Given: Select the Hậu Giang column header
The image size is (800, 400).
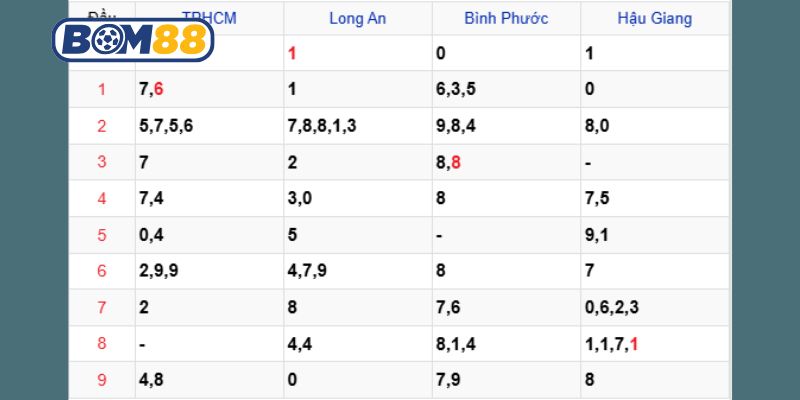Looking at the screenshot, I should [x=655, y=18].
